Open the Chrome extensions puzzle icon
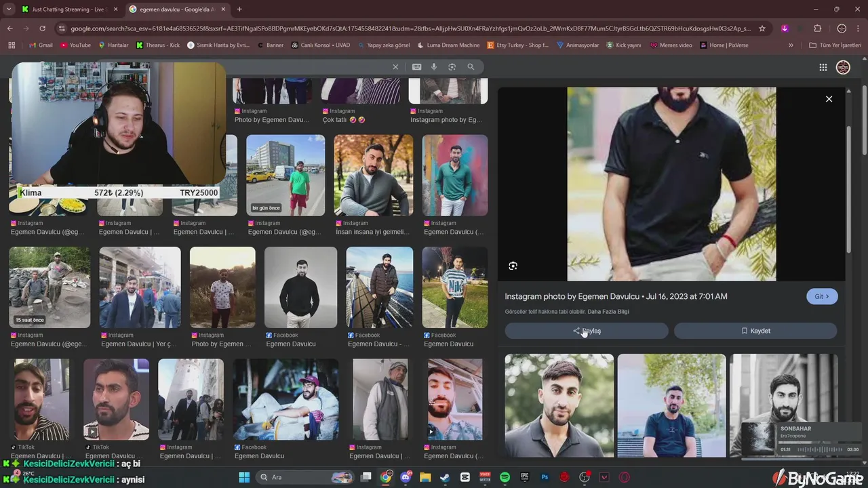Screen dimensions: 868x488 [x=817, y=28]
